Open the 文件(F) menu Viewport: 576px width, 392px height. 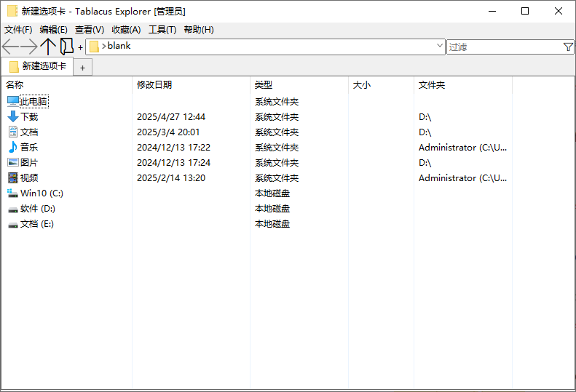[x=18, y=30]
